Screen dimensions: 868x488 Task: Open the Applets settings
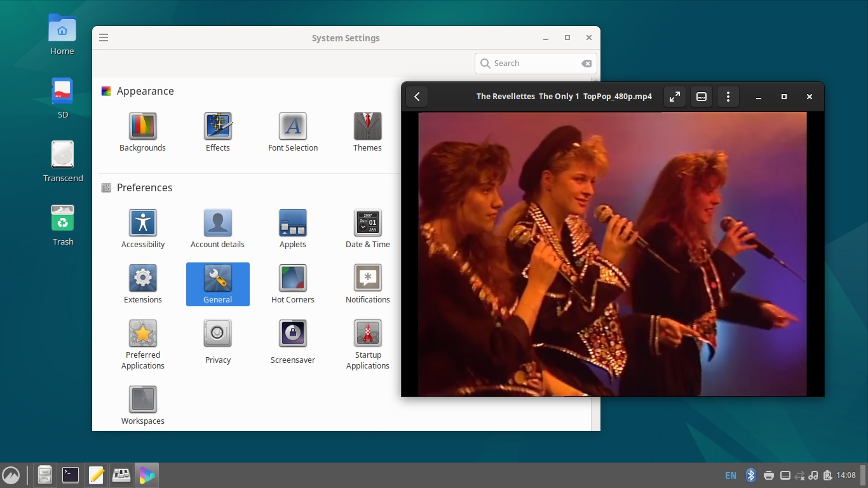[x=293, y=229]
